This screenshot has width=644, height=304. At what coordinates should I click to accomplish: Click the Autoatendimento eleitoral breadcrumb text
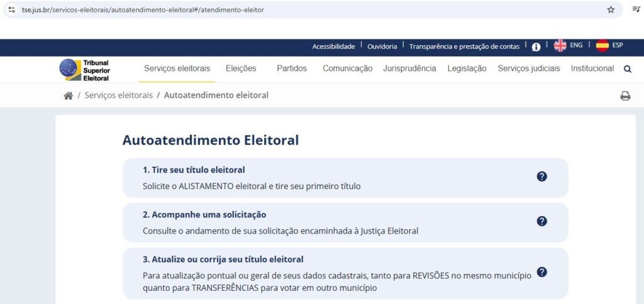(216, 95)
